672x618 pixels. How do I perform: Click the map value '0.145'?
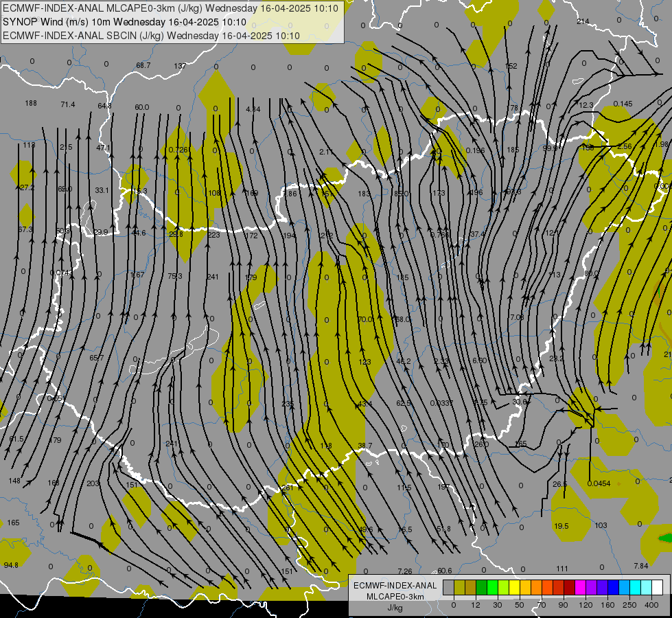(623, 104)
